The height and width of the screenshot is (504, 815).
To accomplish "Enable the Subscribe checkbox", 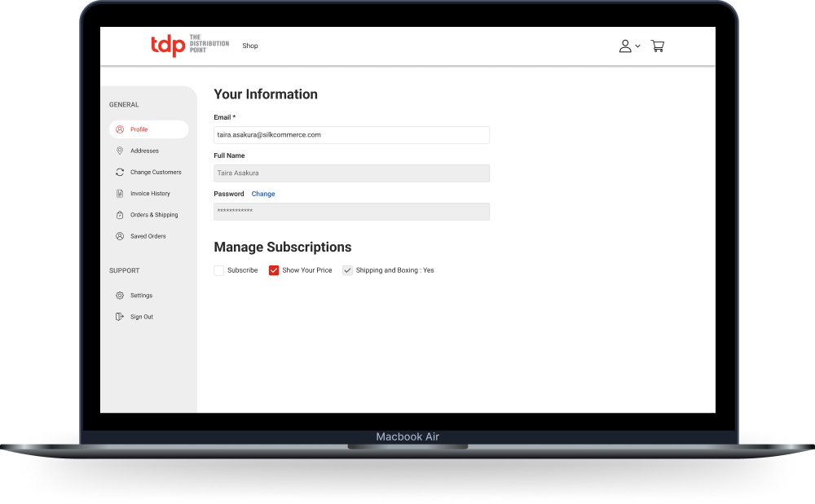I will (x=219, y=270).
